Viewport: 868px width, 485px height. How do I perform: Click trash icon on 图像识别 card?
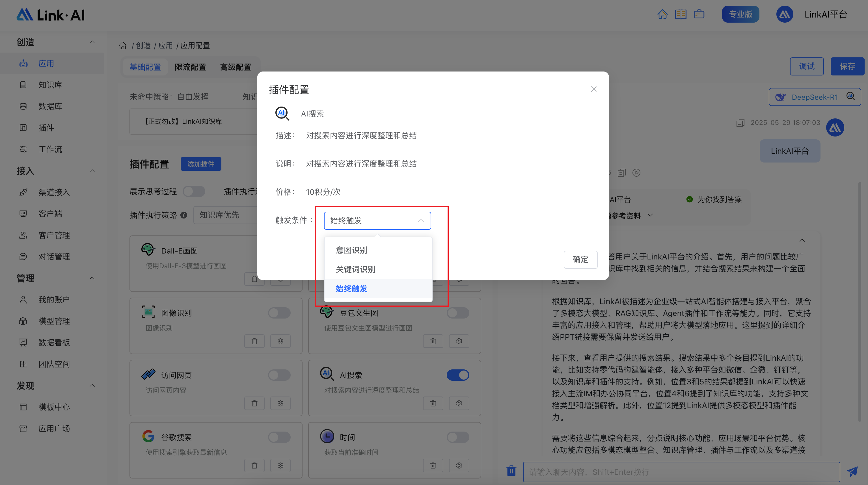click(254, 341)
